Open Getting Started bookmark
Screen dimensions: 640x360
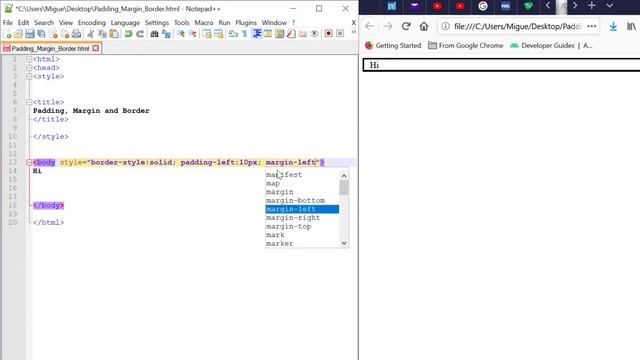[x=393, y=46]
